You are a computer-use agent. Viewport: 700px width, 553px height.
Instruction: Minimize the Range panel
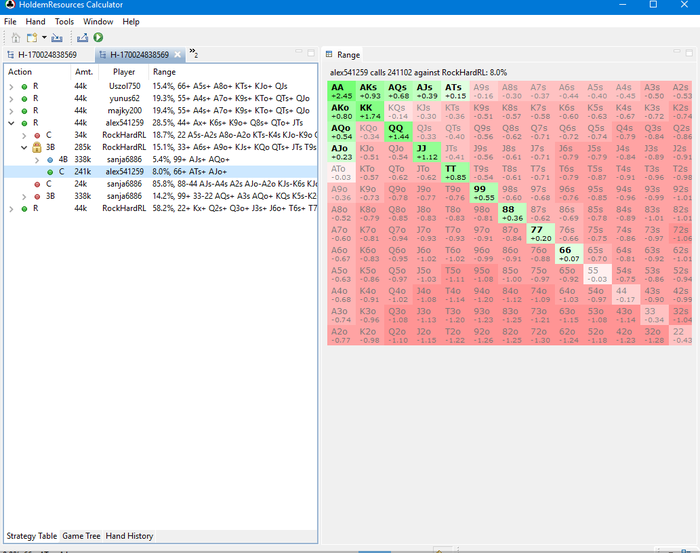tap(677, 52)
